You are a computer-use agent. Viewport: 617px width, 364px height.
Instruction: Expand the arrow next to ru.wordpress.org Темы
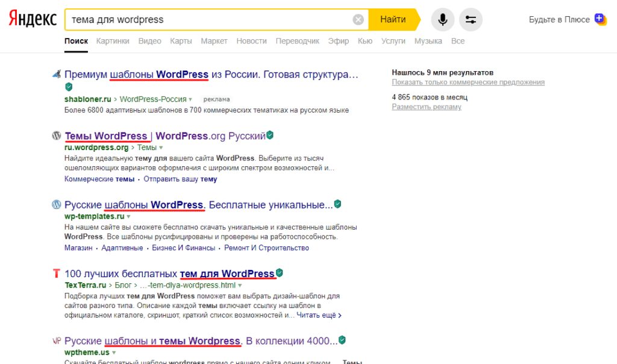coord(161,148)
